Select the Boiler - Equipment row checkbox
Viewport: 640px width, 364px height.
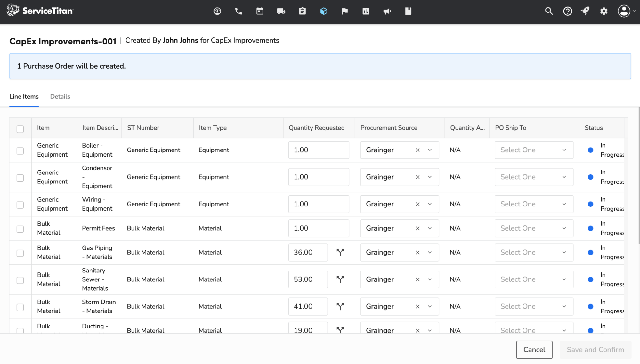point(20,151)
